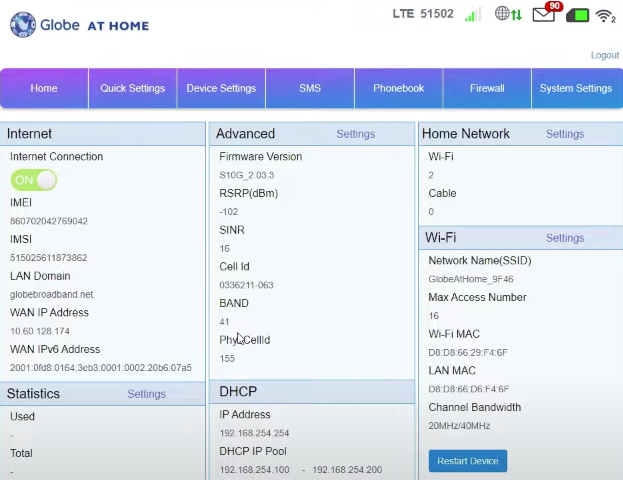This screenshot has height=480, width=623.
Task: Open the Phonebook tab
Action: [398, 88]
